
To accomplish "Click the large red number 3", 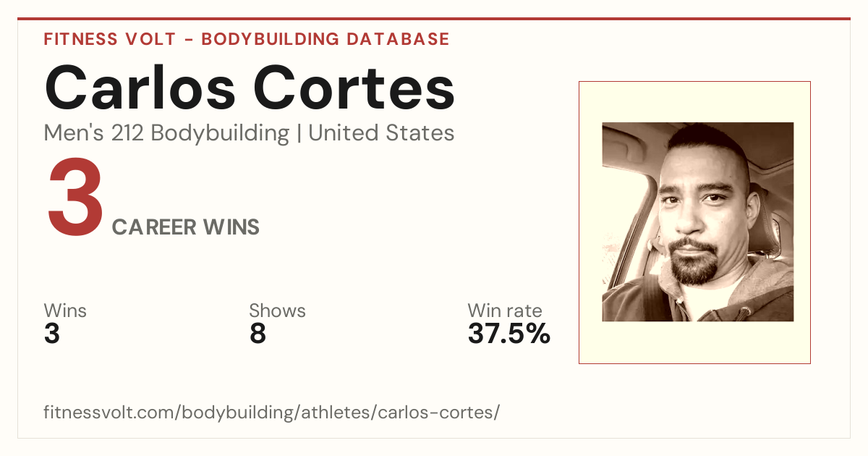I will click(75, 198).
